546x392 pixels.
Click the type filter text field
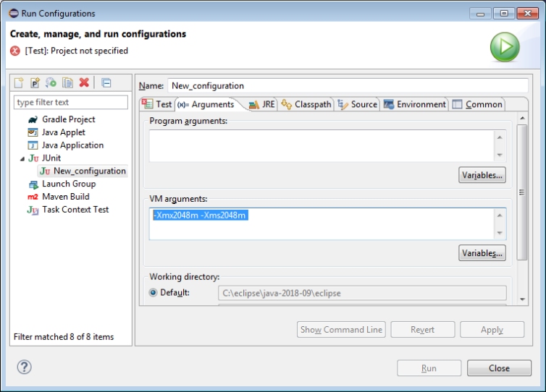[x=71, y=103]
